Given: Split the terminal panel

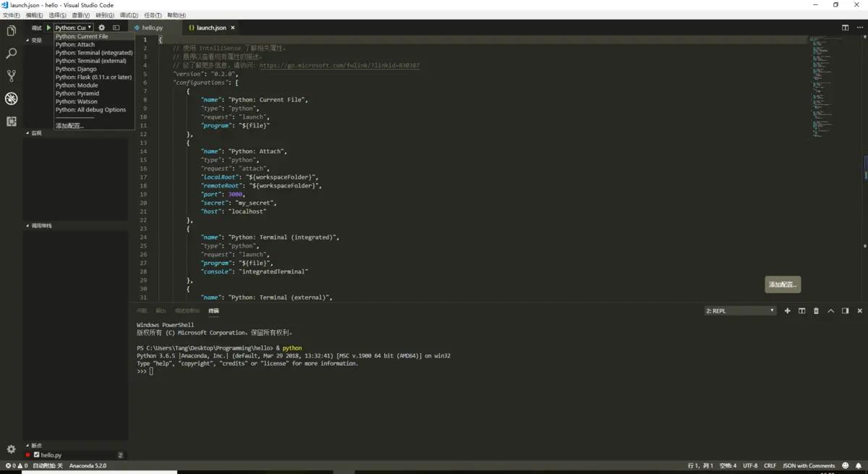Looking at the screenshot, I should pyautogui.click(x=801, y=311).
